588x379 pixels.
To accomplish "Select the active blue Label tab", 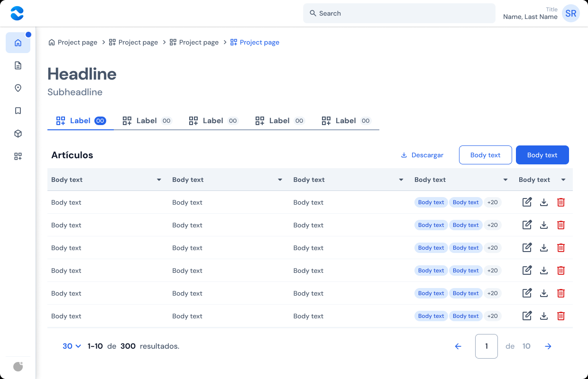I will tap(81, 121).
